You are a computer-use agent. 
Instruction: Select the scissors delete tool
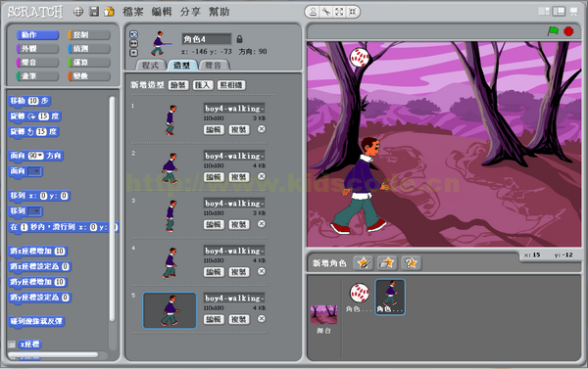(326, 12)
